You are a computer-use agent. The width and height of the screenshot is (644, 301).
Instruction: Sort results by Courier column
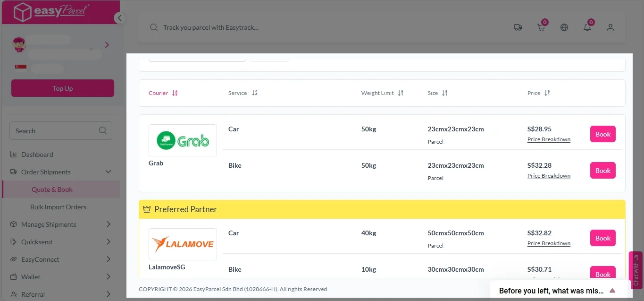[163, 93]
